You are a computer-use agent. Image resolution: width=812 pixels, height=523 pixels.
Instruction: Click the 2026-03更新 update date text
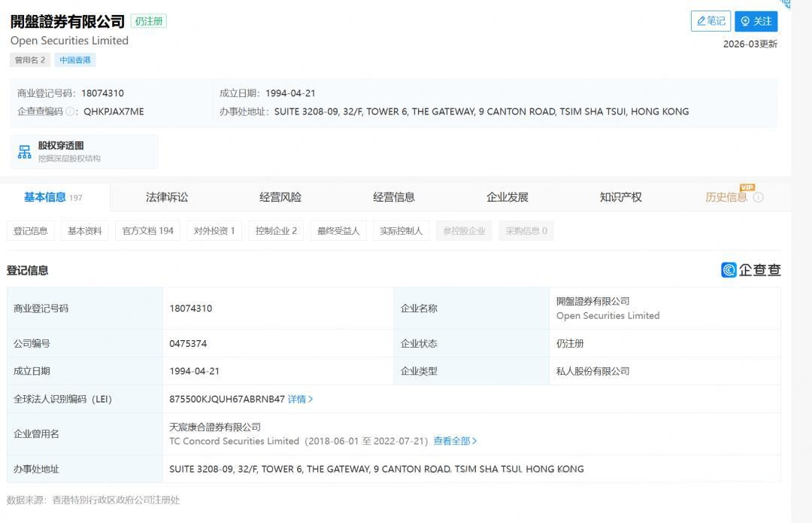pyautogui.click(x=750, y=44)
